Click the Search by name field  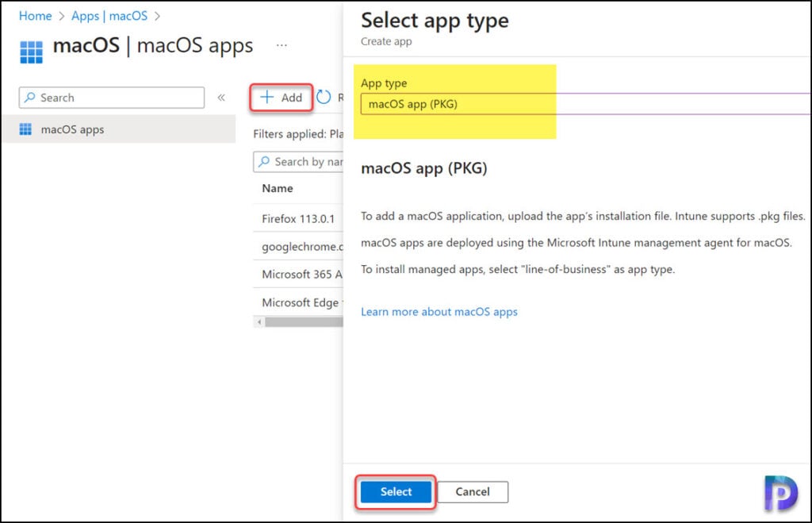(x=298, y=162)
